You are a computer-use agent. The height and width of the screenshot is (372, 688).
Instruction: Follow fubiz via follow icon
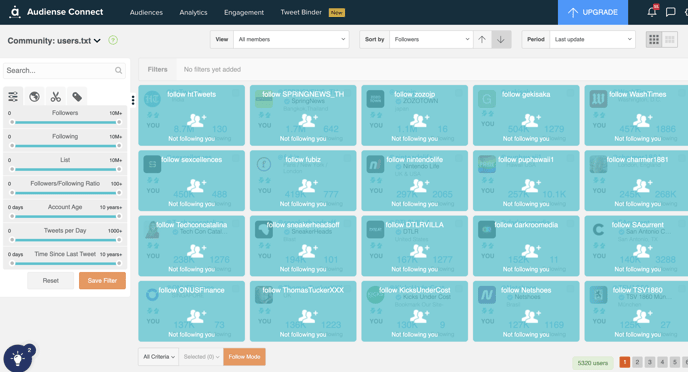(x=308, y=185)
